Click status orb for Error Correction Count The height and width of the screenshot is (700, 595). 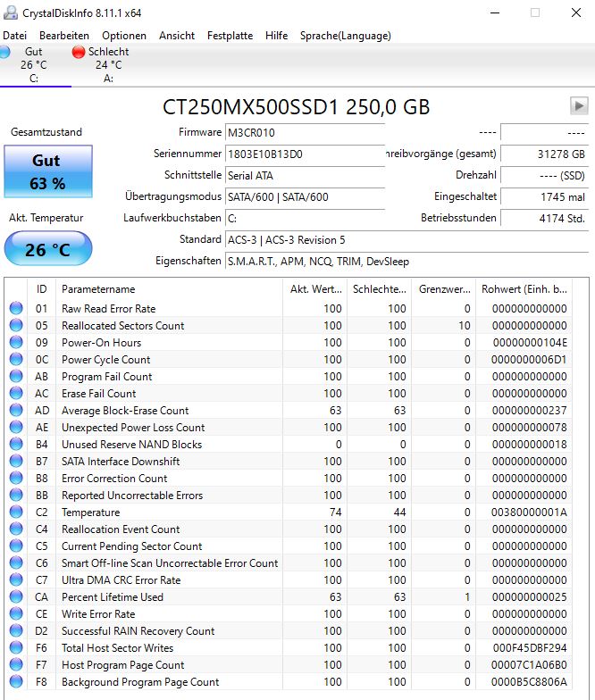[16, 478]
